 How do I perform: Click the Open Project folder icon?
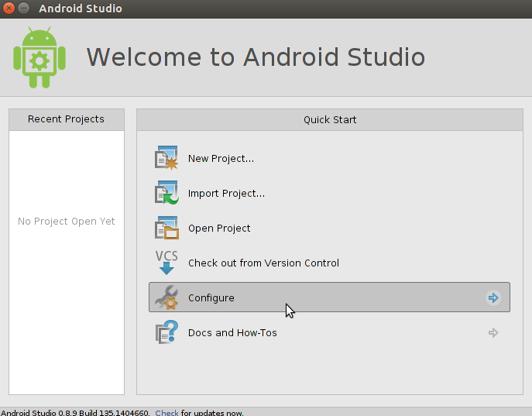(166, 227)
